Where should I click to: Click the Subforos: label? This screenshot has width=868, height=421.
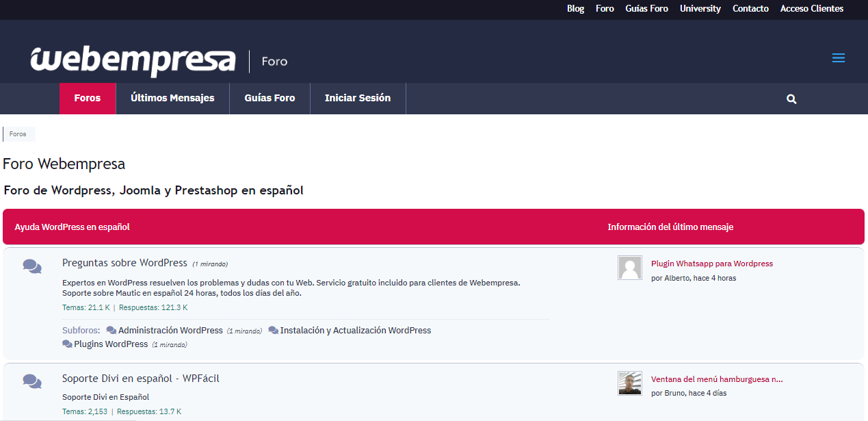(x=81, y=331)
